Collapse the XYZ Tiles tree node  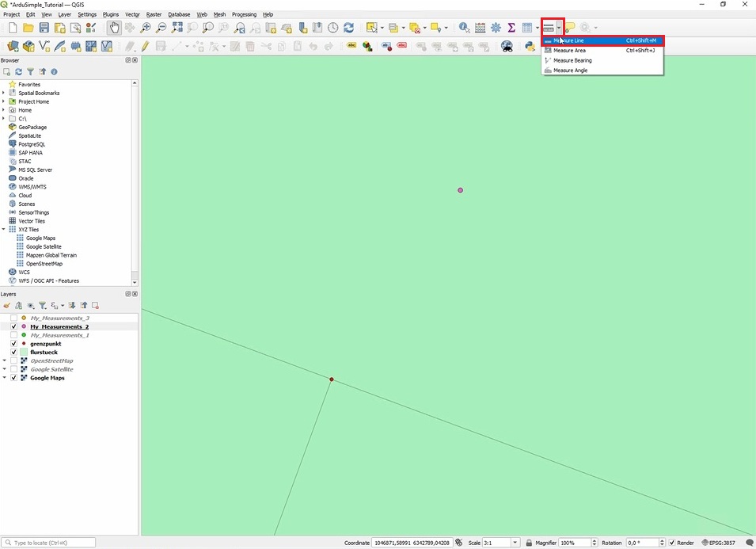[4, 230]
